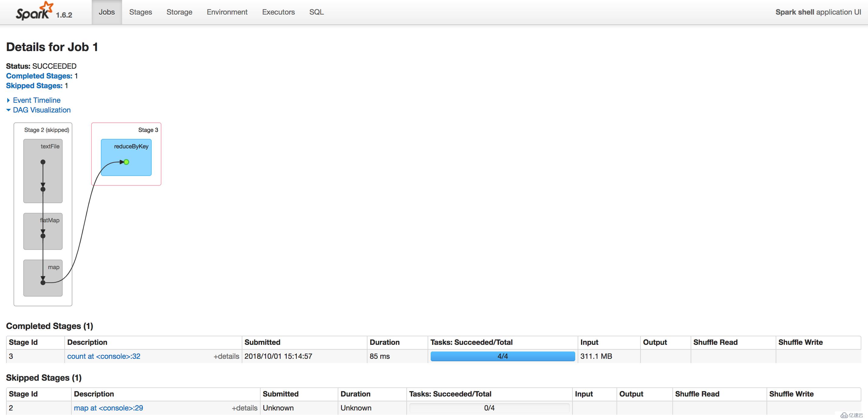This screenshot has width=868, height=419.
Task: Click Description header in Completed Stages
Action: point(87,342)
